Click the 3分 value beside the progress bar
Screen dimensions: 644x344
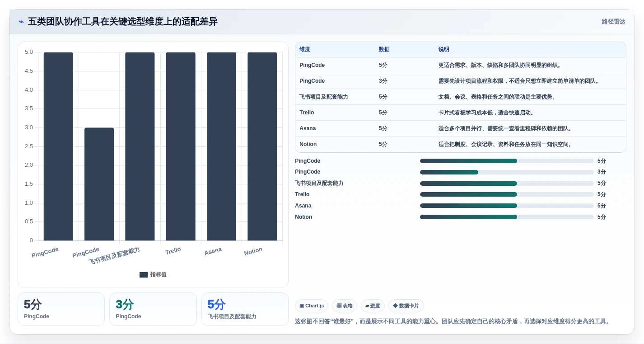coord(602,172)
